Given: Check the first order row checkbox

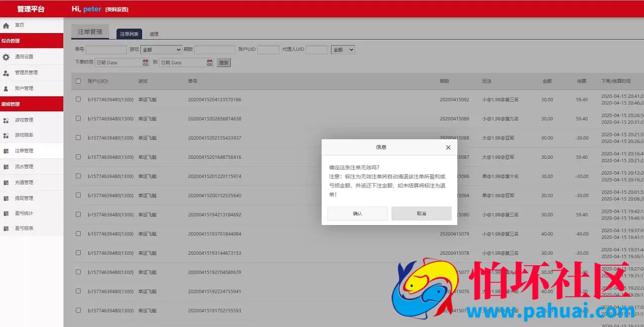Looking at the screenshot, I should 78,99.
